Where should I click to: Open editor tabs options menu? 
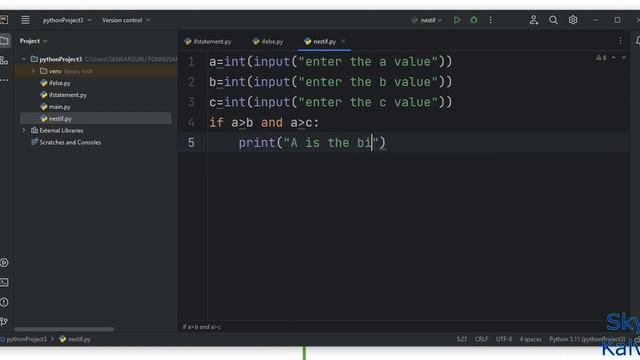tap(620, 41)
